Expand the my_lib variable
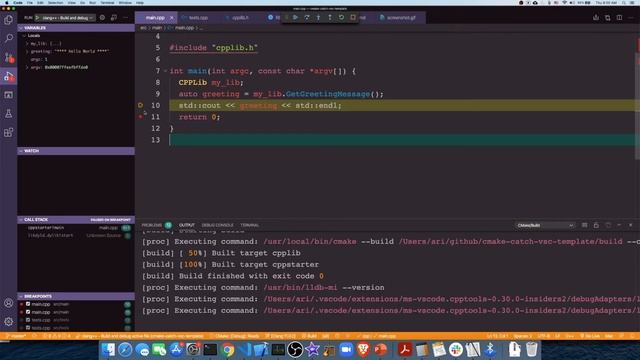Viewport: 640px width, 360px height. pyautogui.click(x=27, y=43)
